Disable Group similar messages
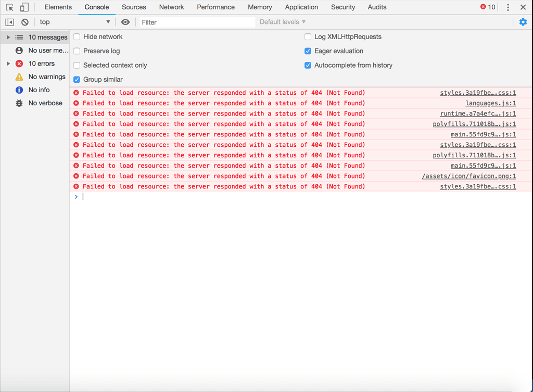Viewport: 533px width, 392px height. [77, 80]
